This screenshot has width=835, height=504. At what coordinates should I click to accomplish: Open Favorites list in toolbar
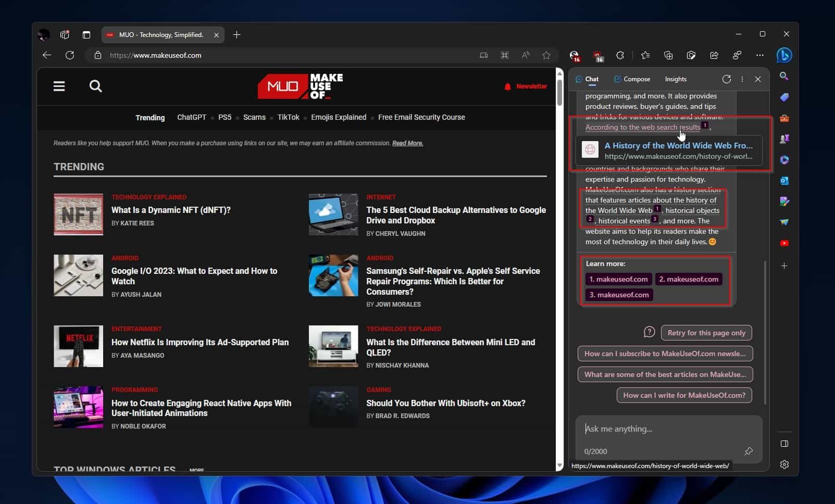[645, 55]
